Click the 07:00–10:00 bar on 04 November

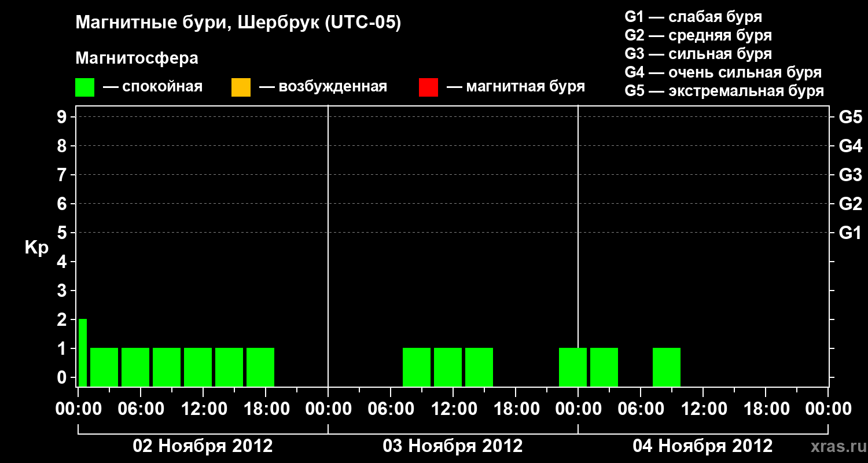click(x=667, y=367)
